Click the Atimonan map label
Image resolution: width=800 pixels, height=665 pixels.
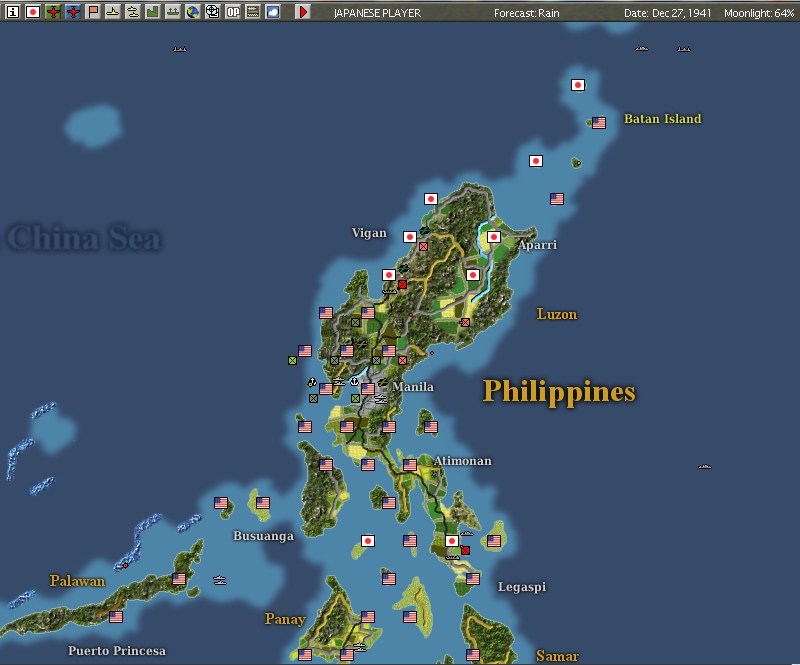(463, 461)
